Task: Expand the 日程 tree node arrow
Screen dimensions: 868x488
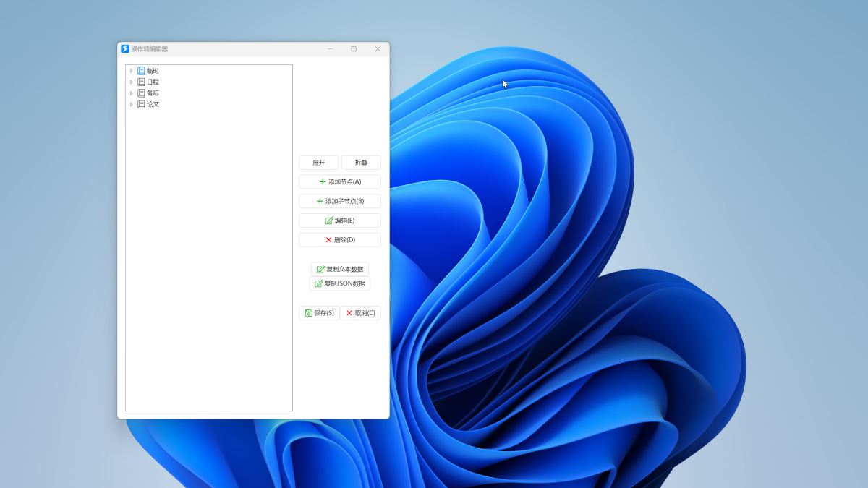Action: 132,82
